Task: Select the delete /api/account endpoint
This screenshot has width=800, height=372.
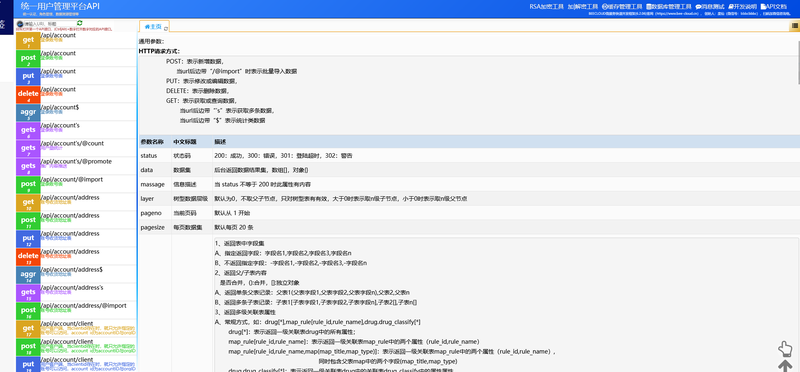Action: (x=76, y=94)
